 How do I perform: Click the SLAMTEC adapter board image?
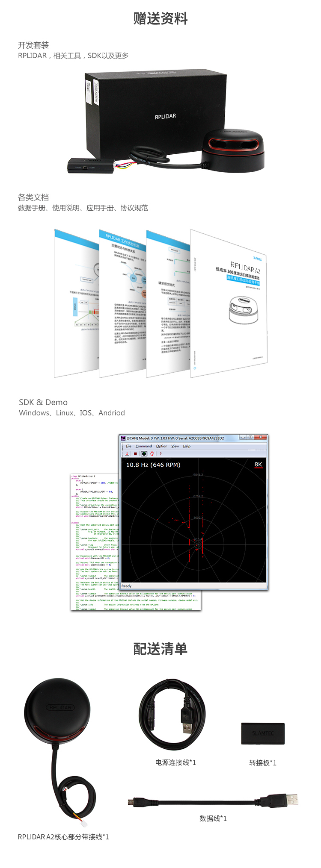pyautogui.click(x=263, y=733)
